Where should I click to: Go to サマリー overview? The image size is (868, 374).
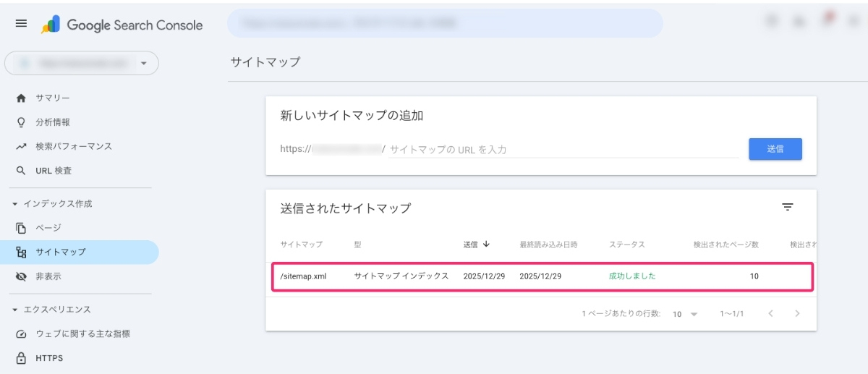pyautogui.click(x=53, y=98)
